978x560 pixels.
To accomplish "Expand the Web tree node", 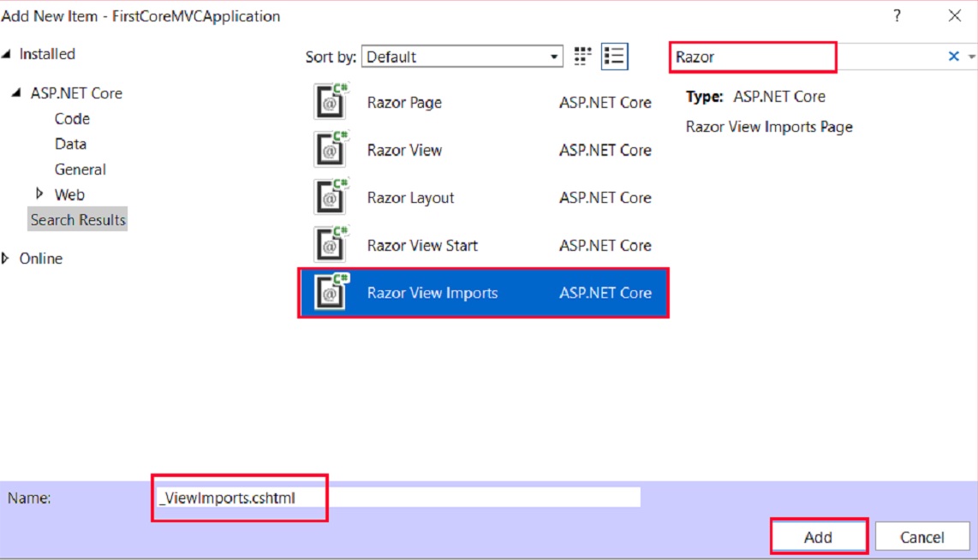I will (39, 194).
